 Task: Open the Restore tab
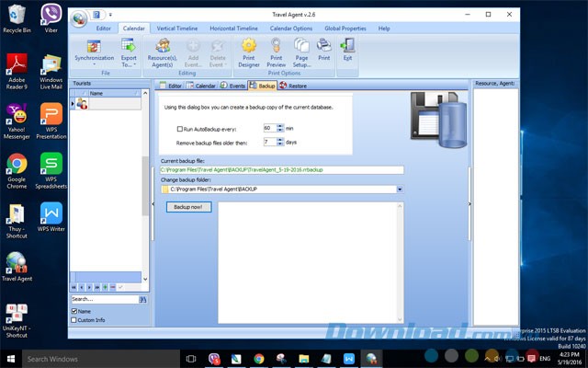tap(293, 86)
